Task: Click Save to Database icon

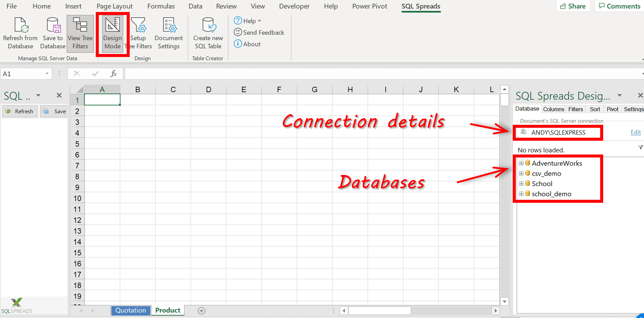Action: (53, 25)
